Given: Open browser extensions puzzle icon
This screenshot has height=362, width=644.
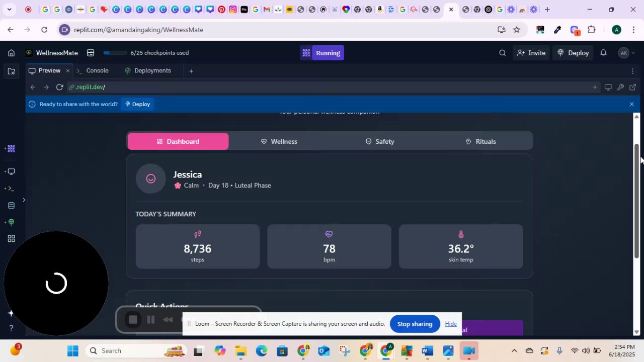Looking at the screenshot, I should [x=592, y=30].
